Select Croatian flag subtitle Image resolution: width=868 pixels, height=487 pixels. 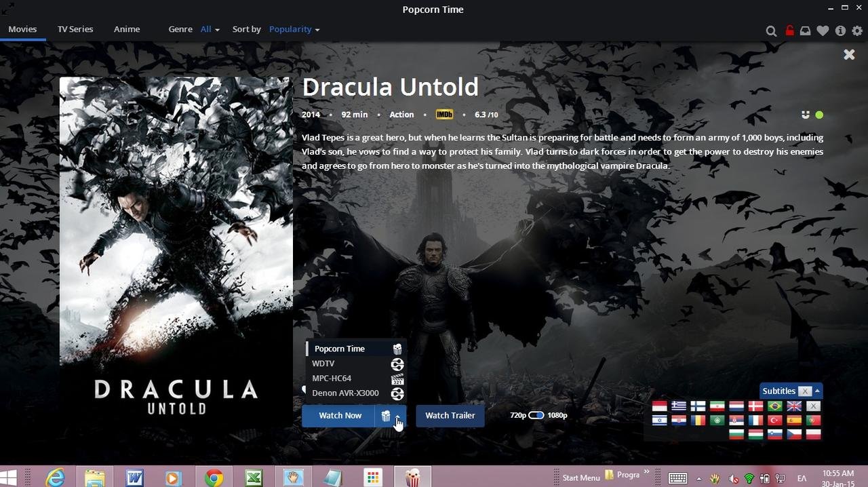click(x=679, y=421)
